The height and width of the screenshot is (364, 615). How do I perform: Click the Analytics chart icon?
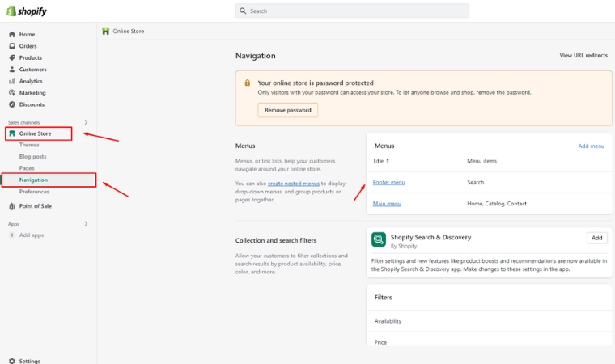[x=12, y=82]
